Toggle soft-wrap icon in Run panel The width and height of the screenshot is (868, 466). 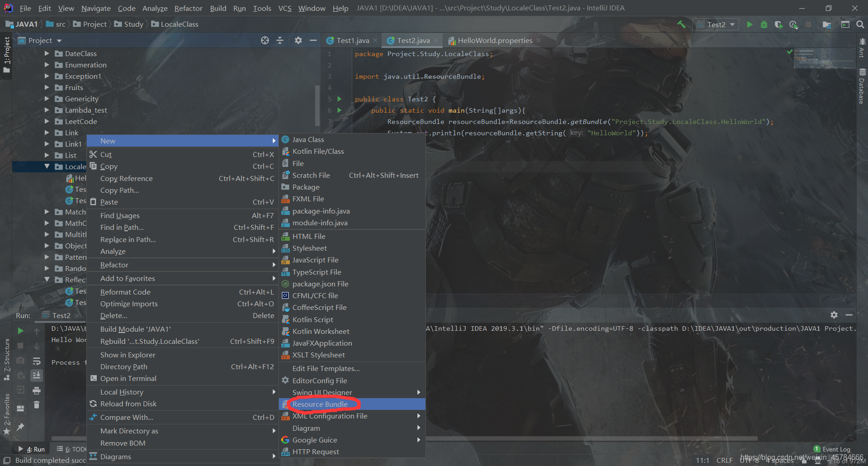(37, 361)
